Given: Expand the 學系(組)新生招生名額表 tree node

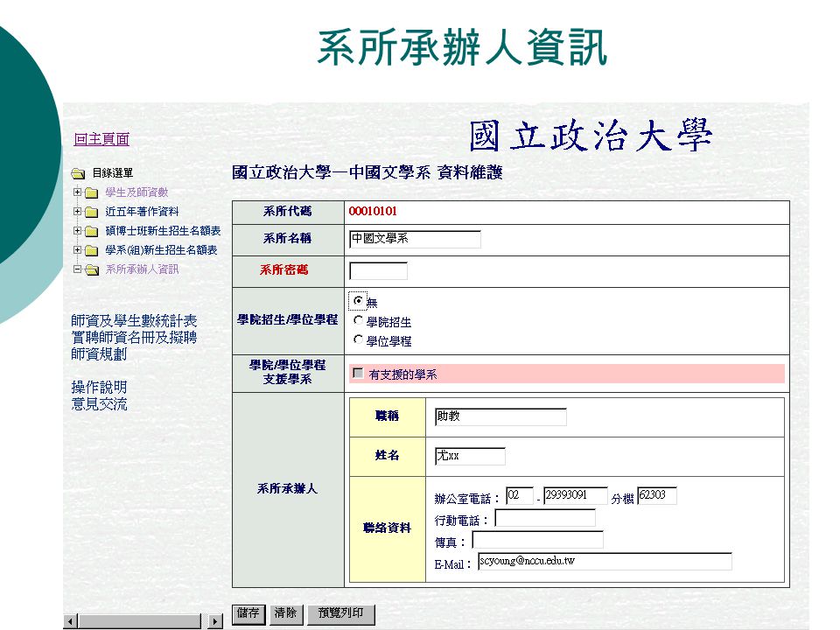Looking at the screenshot, I should click(x=77, y=249).
